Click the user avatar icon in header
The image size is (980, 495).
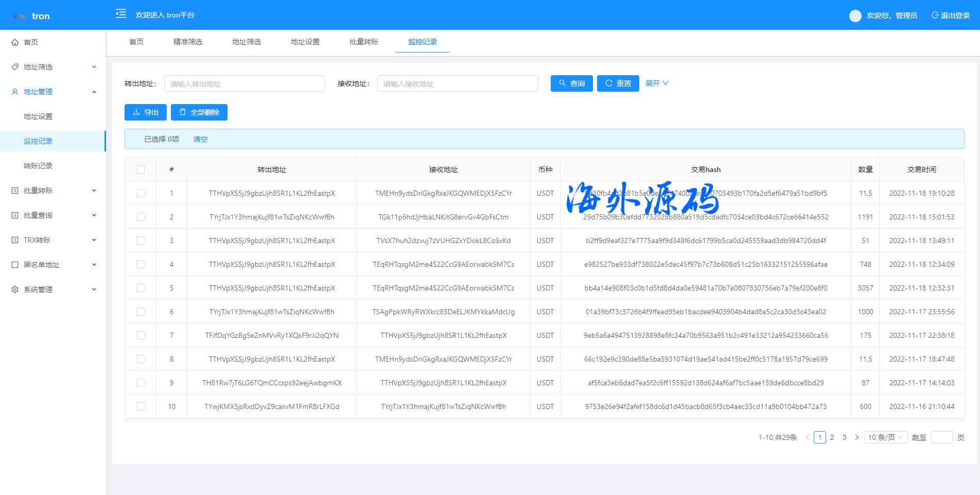coord(855,16)
